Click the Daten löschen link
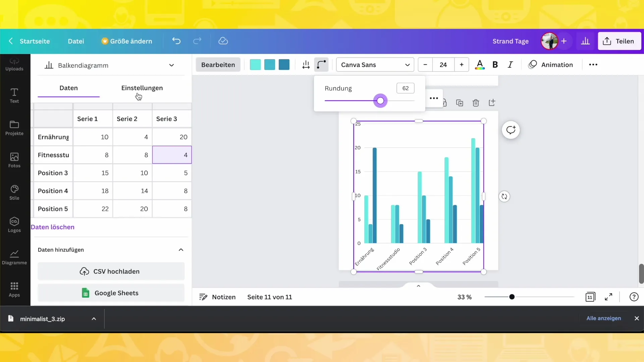 click(53, 227)
